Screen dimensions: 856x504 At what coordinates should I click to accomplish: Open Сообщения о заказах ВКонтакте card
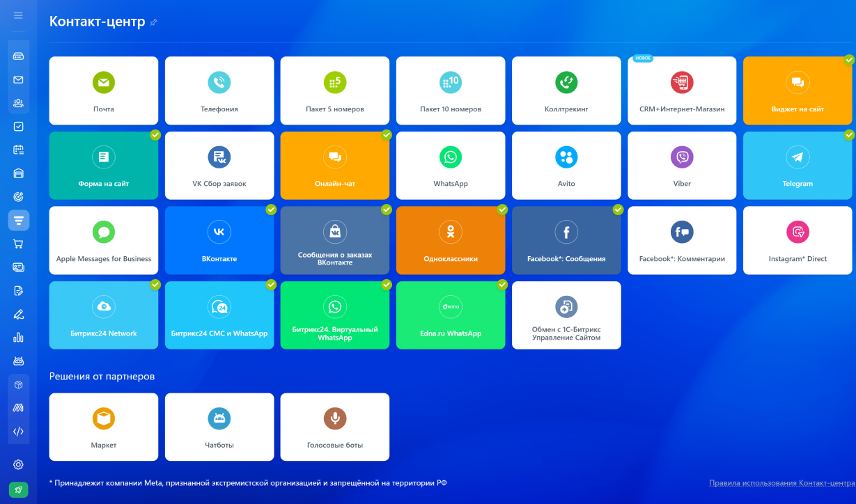click(x=335, y=240)
